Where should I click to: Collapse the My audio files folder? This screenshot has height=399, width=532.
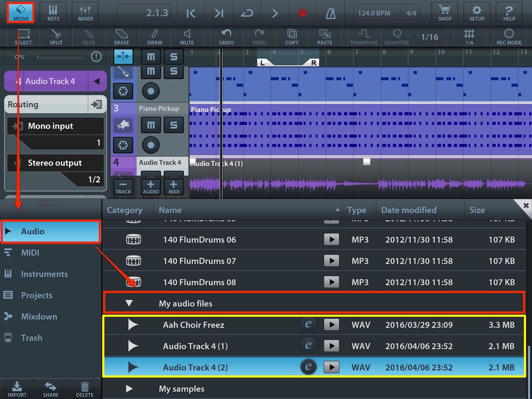[x=129, y=304]
